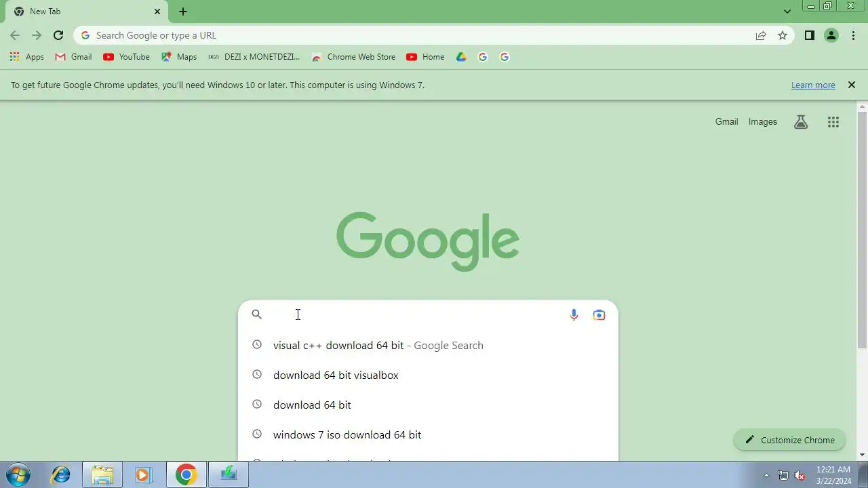Select the plain download 64 bit suggestion
Image resolution: width=868 pixels, height=488 pixels.
click(x=428, y=405)
